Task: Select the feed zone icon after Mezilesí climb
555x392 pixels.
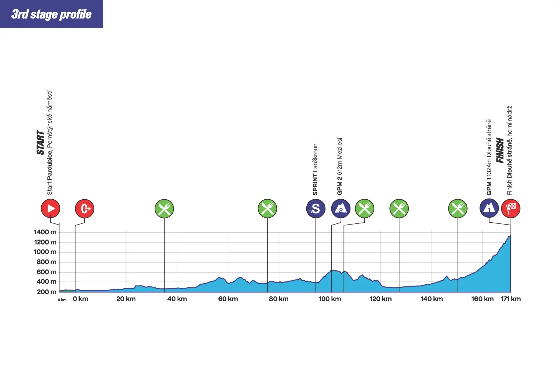Action: 365,208
